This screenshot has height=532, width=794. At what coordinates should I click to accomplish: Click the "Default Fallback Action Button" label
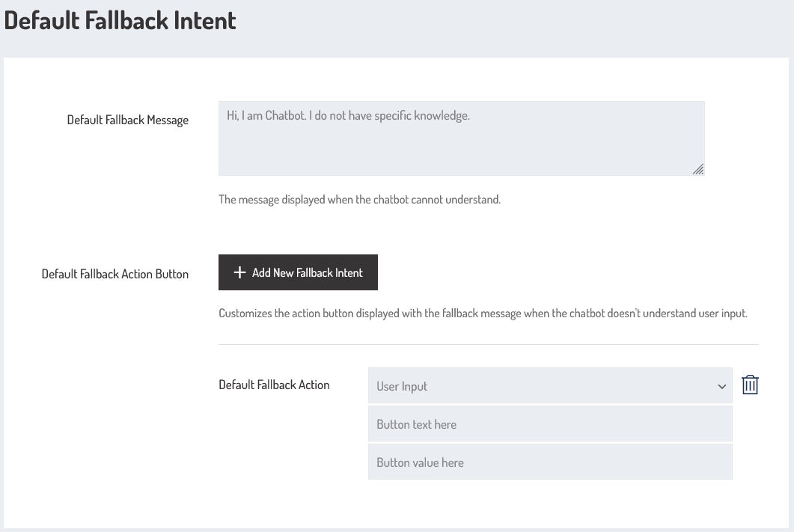point(115,274)
